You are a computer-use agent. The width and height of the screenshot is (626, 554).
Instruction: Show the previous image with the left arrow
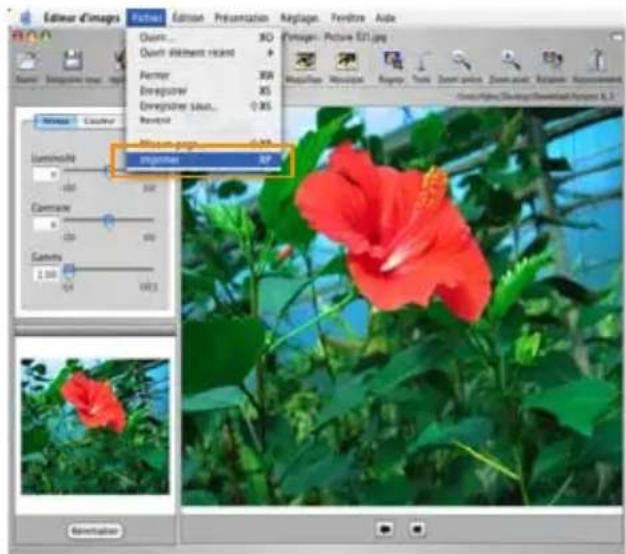[x=384, y=529]
